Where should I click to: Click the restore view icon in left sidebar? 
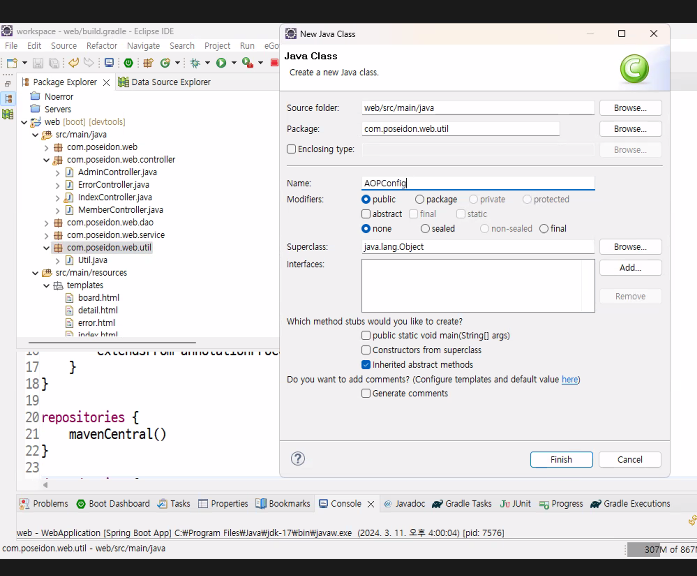pos(8,83)
